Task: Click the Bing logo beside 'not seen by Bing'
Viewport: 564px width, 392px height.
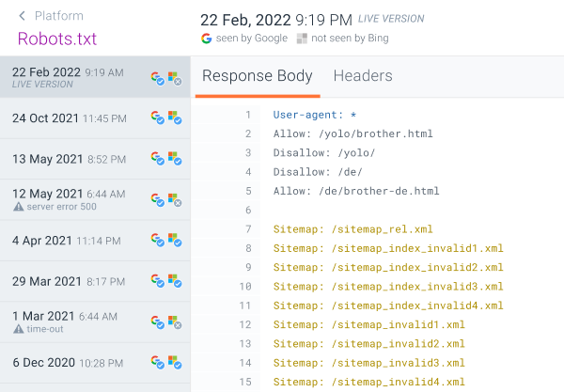Action: (302, 39)
